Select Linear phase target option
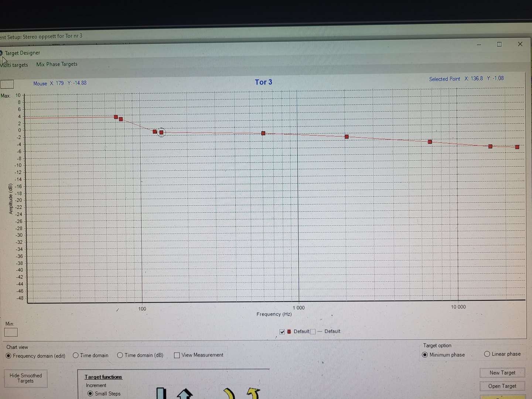532x399 pixels. coord(487,354)
